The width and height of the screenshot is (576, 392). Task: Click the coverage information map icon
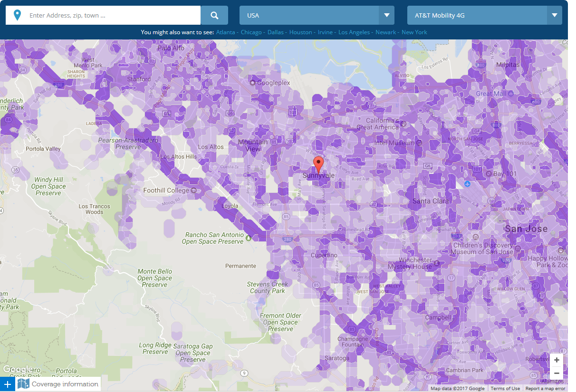coord(23,384)
